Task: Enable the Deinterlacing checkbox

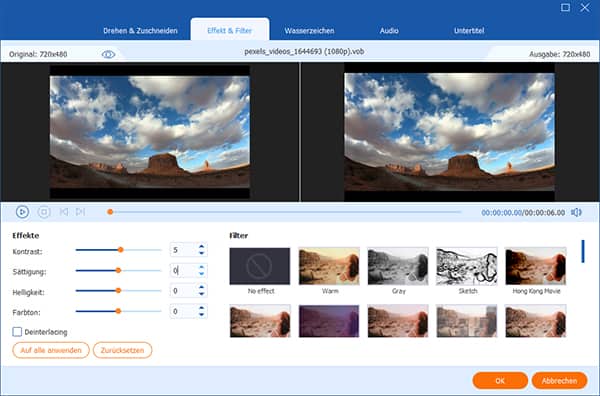Action: tap(17, 332)
